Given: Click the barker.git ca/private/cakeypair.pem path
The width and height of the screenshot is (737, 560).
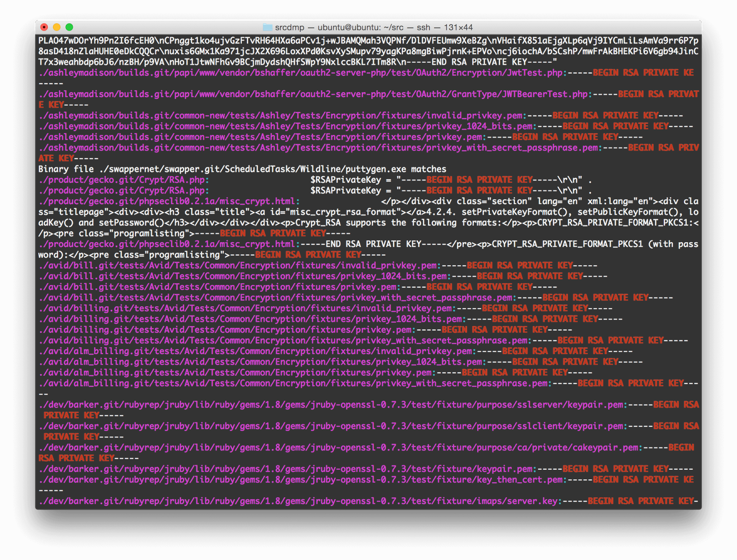Looking at the screenshot, I should [339, 447].
